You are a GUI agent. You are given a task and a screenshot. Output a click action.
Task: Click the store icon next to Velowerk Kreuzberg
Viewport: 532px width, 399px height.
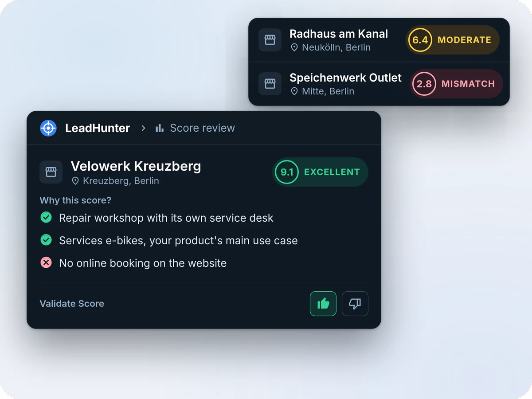click(51, 172)
